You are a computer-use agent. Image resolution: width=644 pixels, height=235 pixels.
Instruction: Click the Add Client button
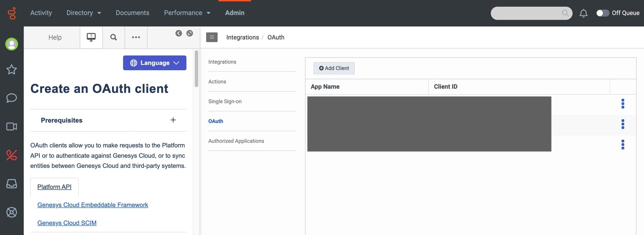point(334,68)
